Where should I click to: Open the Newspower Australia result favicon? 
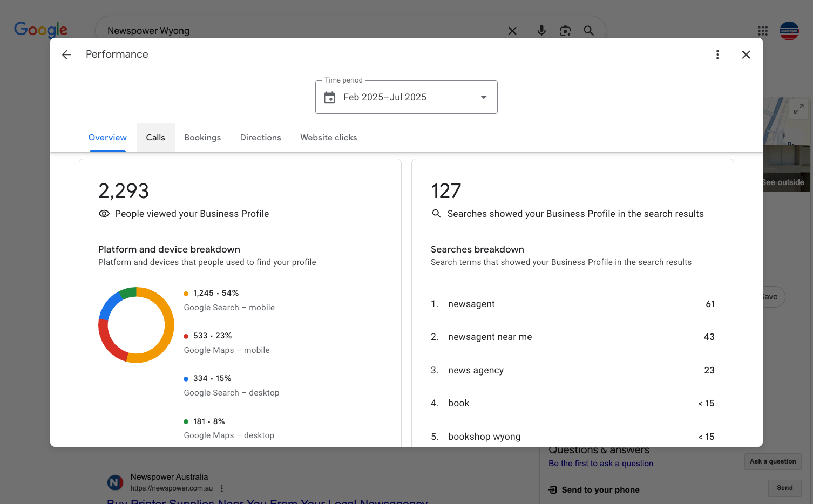tap(115, 482)
